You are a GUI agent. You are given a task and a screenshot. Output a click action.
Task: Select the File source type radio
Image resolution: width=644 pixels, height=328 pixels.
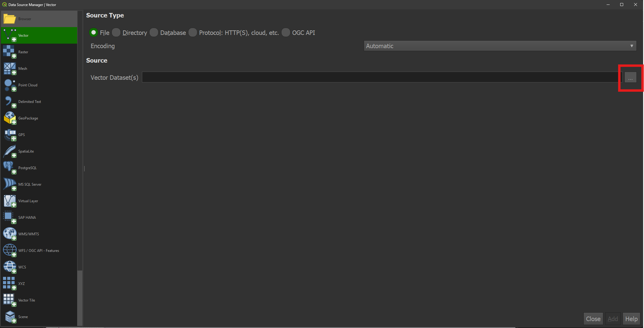click(x=93, y=32)
